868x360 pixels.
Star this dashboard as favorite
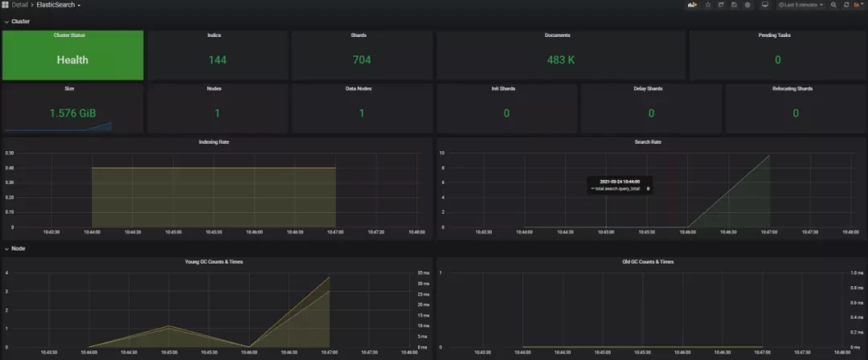708,5
